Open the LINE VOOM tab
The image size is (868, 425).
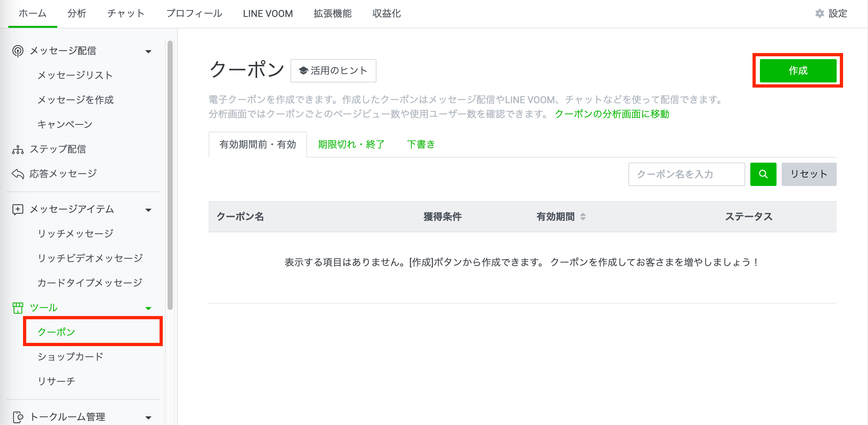(x=268, y=13)
